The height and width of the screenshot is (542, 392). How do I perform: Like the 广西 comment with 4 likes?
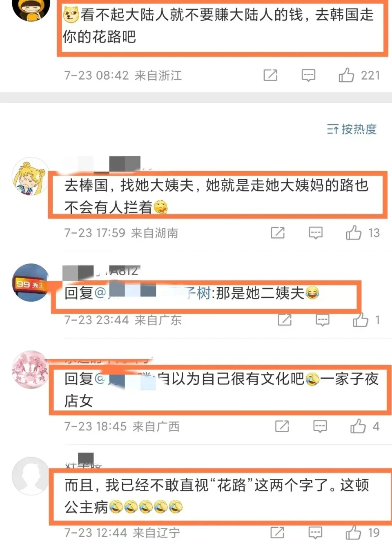pyautogui.click(x=358, y=426)
